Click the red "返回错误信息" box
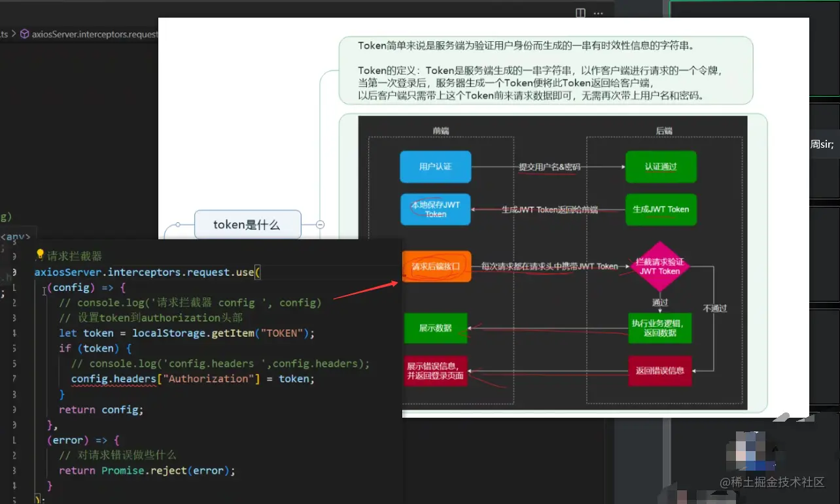 point(660,371)
